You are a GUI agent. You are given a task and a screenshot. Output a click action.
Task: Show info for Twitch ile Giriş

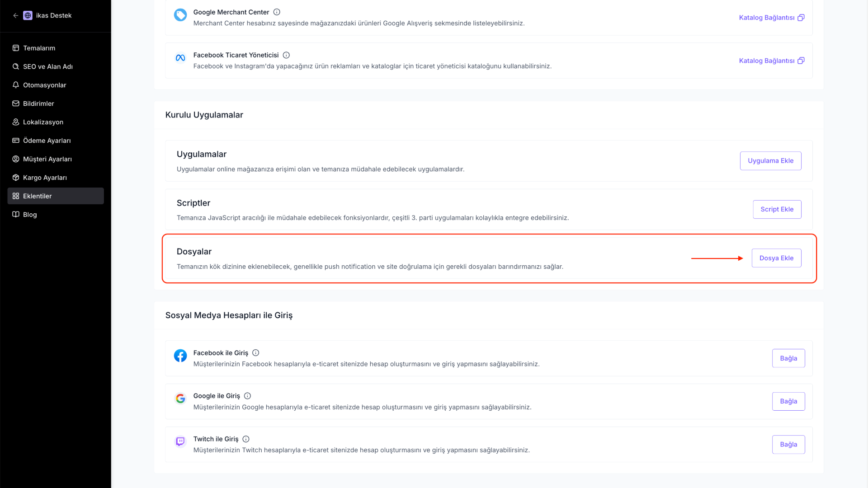246,439
